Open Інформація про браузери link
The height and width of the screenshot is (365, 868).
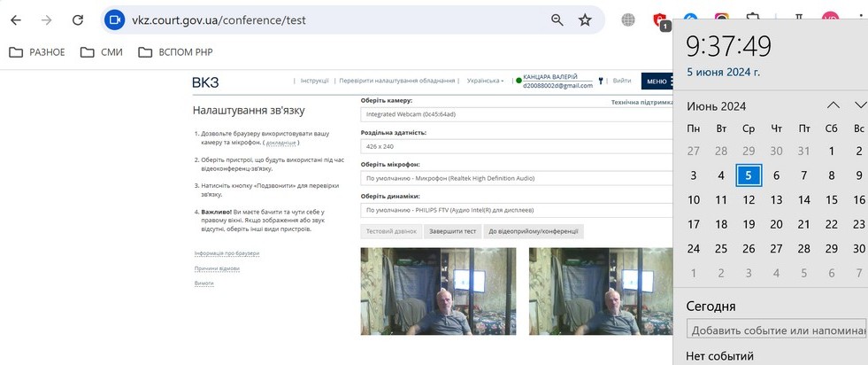click(227, 253)
